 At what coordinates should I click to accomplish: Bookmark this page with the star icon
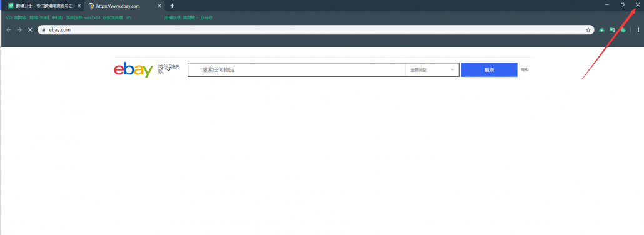tap(588, 30)
